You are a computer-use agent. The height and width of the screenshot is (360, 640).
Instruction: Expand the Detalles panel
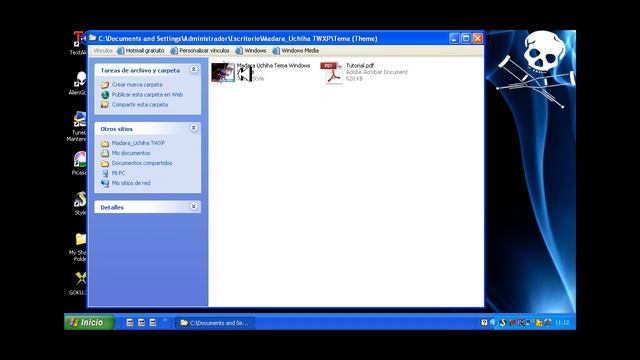pos(193,207)
